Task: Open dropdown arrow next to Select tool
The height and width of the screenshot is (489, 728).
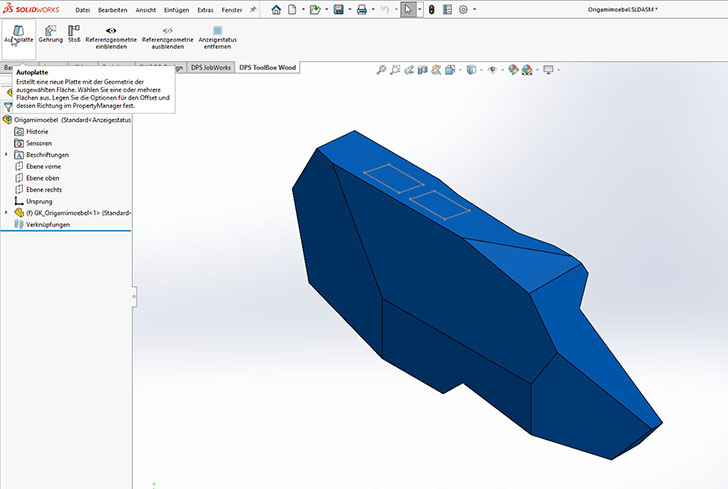Action: pos(419,9)
